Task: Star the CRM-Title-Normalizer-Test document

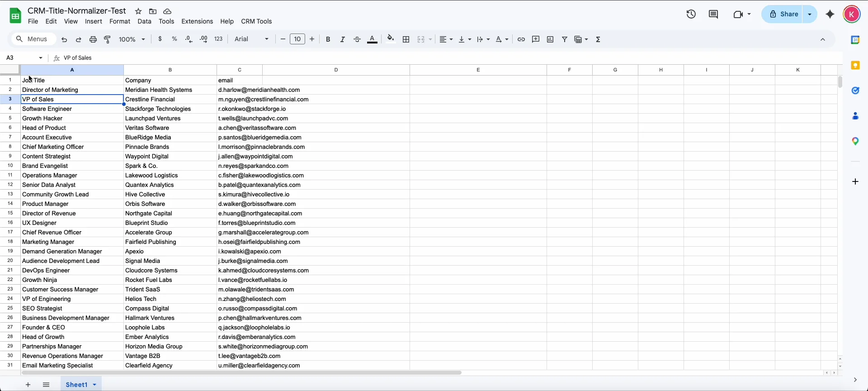Action: (138, 11)
